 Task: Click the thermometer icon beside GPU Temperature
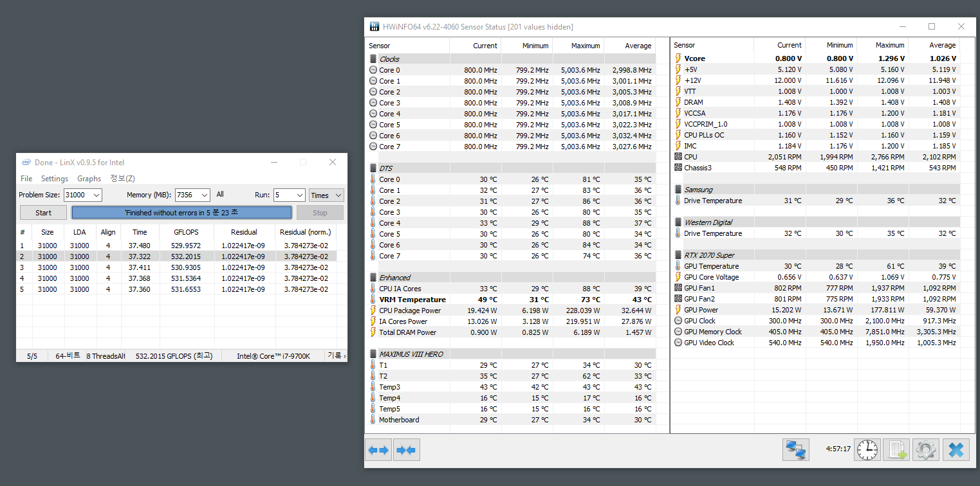(678, 266)
